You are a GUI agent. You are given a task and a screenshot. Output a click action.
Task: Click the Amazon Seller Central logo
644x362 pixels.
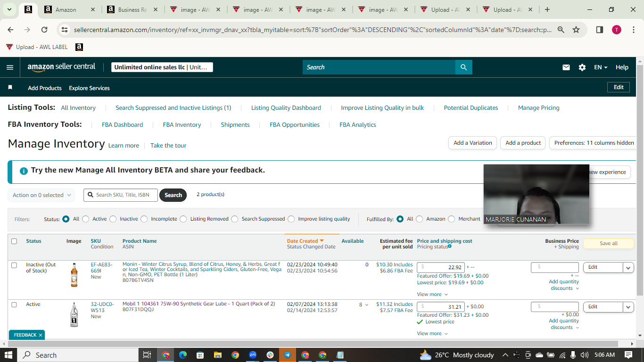[61, 67]
